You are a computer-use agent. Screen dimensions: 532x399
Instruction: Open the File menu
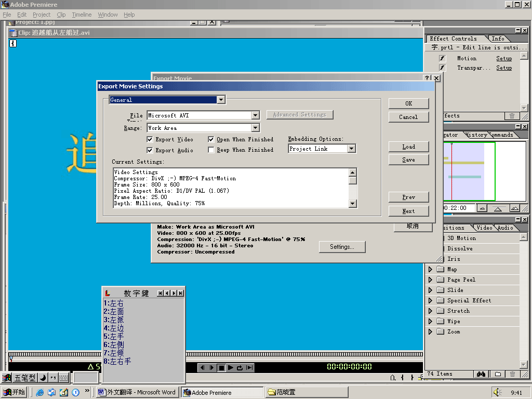click(7, 15)
